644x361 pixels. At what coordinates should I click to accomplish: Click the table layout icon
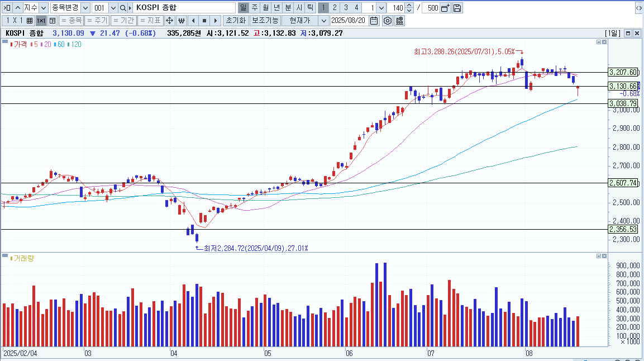[x=53, y=21]
